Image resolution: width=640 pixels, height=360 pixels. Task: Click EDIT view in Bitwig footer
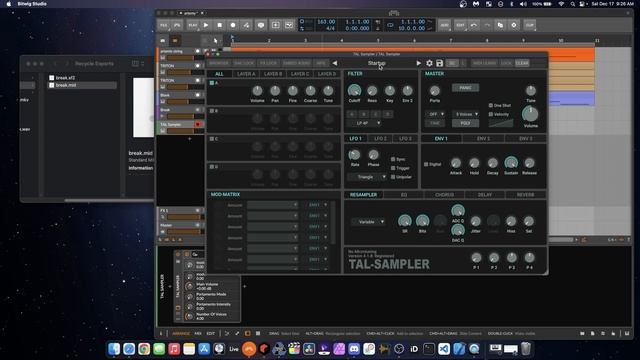pyautogui.click(x=211, y=333)
